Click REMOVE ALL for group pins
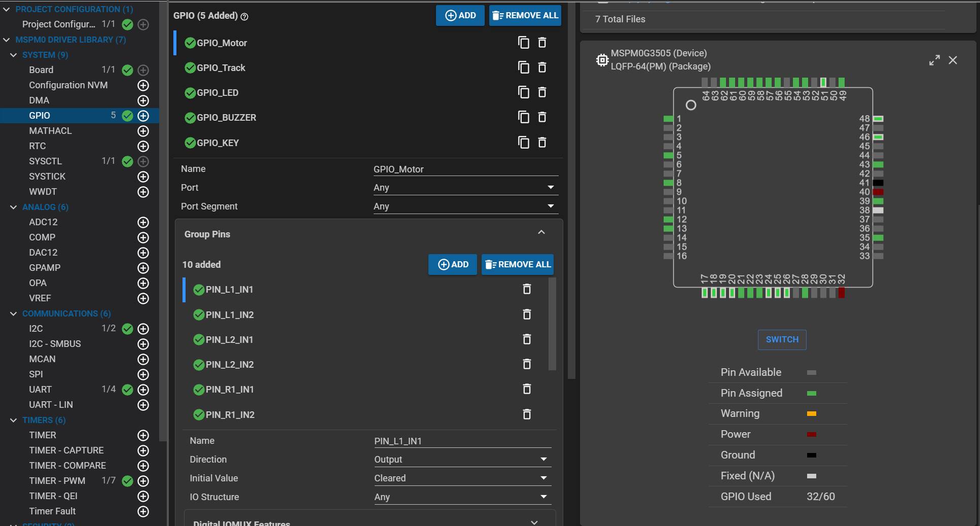980x526 pixels. click(x=517, y=264)
